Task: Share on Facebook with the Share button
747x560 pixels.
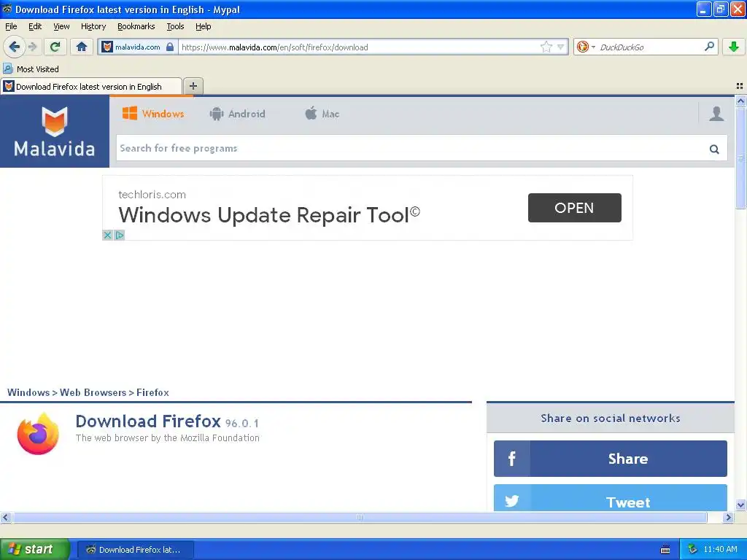Action: (x=611, y=459)
